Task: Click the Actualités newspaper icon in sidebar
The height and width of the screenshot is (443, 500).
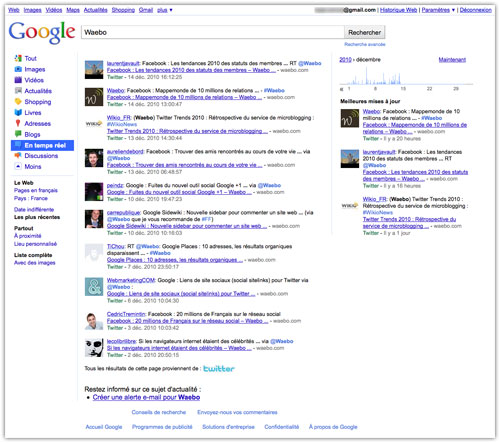Action: [18, 91]
